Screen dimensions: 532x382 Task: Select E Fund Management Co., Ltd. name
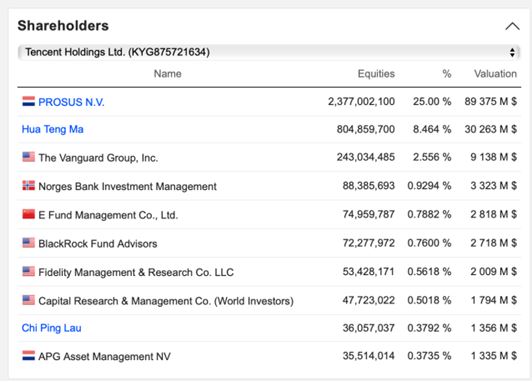pos(108,215)
